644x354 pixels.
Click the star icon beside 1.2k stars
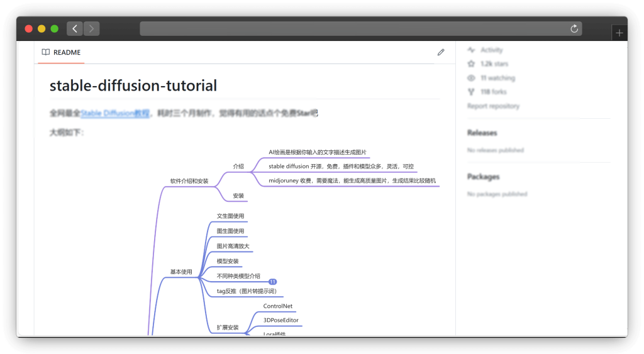(x=471, y=64)
